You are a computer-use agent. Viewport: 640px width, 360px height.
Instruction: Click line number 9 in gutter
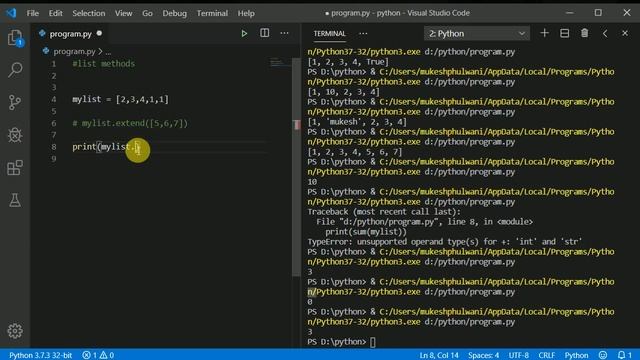53,159
